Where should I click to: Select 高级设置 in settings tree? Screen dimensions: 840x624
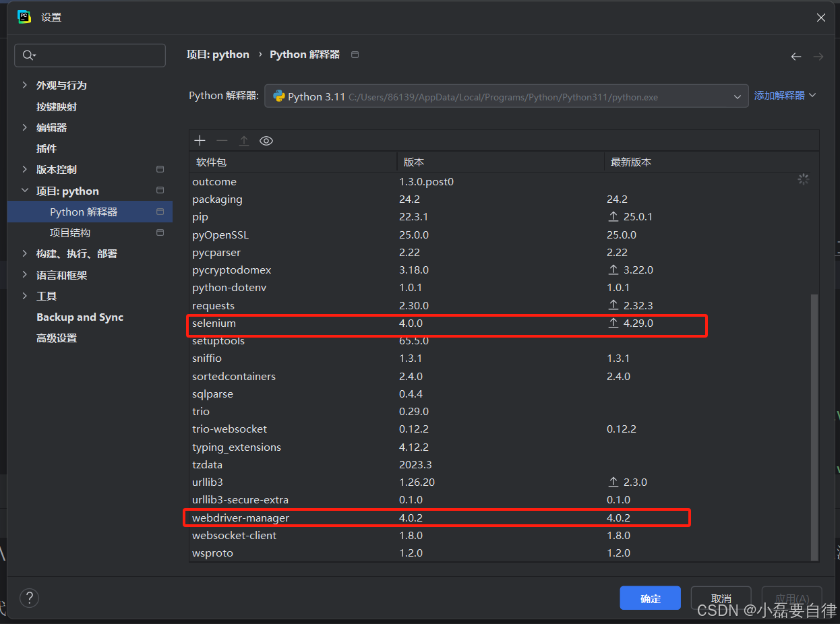click(57, 338)
